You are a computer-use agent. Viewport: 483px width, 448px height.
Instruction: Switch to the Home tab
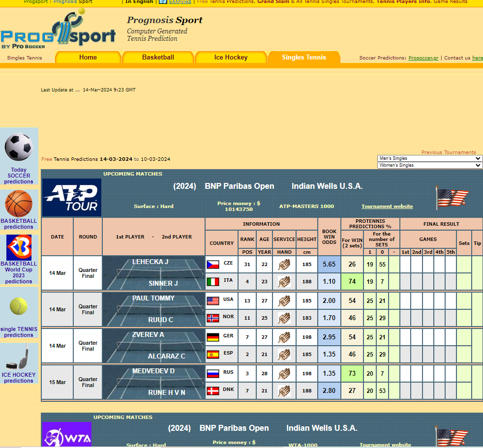[x=88, y=58]
